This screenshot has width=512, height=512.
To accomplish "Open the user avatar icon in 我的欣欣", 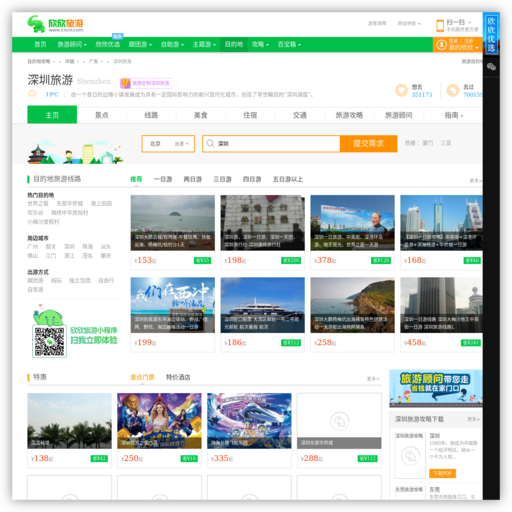I will pos(441,45).
